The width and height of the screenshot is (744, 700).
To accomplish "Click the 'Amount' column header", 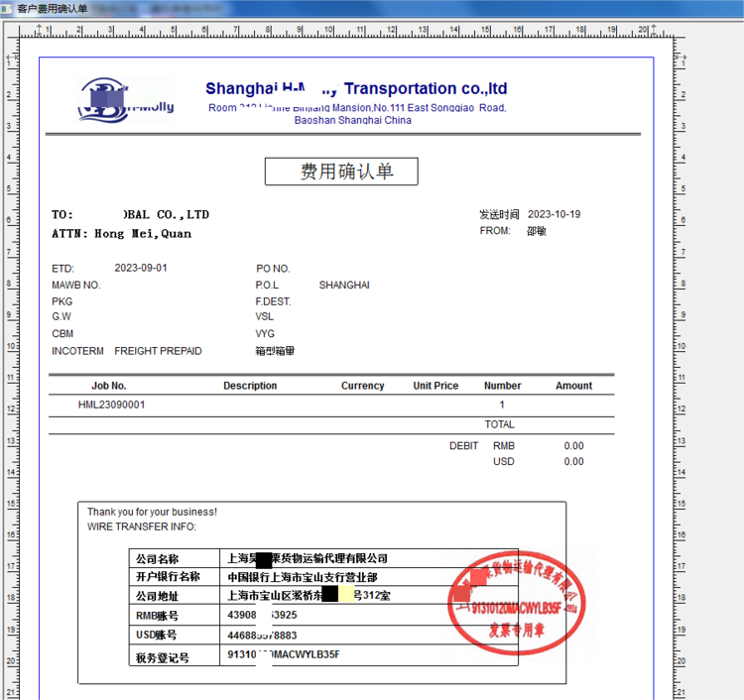I will point(574,386).
